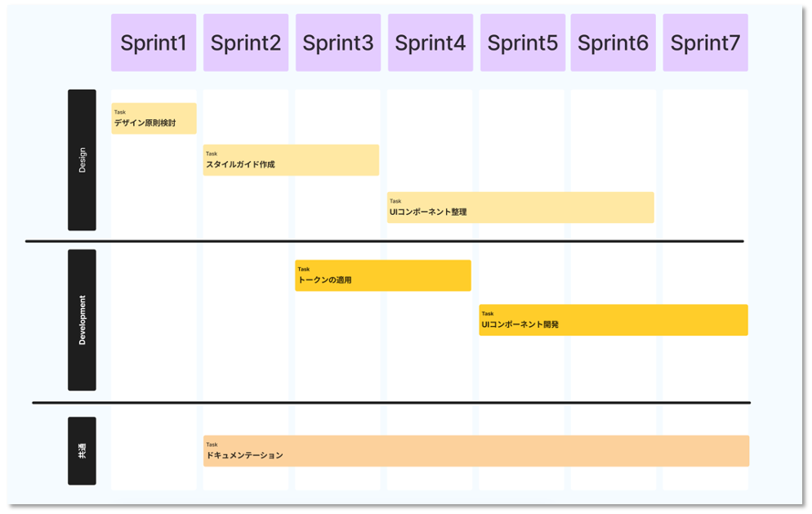Select the Sprint6 column header
812x514 pixels.
tap(613, 42)
